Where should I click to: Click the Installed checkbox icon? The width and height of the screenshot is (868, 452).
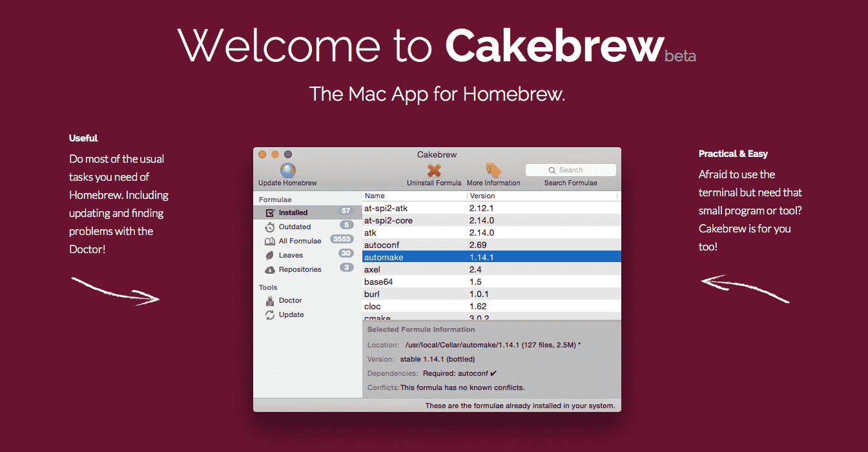270,212
